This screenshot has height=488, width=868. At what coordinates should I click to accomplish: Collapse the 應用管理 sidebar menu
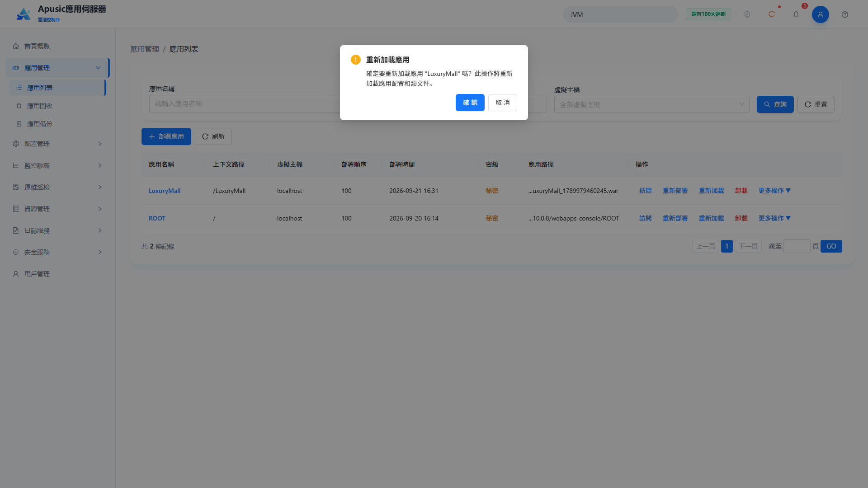point(58,68)
